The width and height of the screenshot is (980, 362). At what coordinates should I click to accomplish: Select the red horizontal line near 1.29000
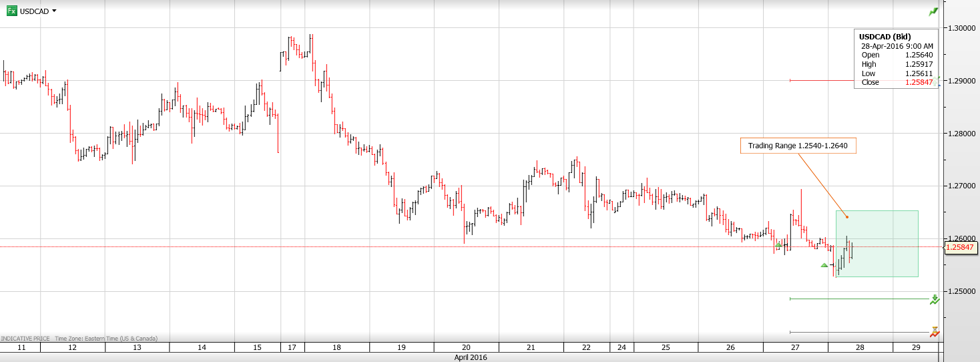(821, 80)
